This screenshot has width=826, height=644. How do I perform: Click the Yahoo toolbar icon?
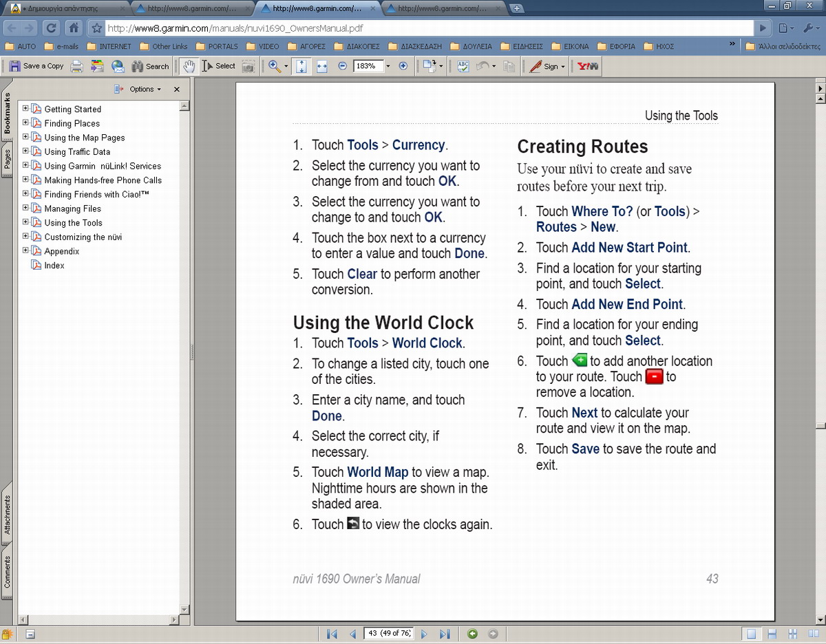[x=588, y=66]
